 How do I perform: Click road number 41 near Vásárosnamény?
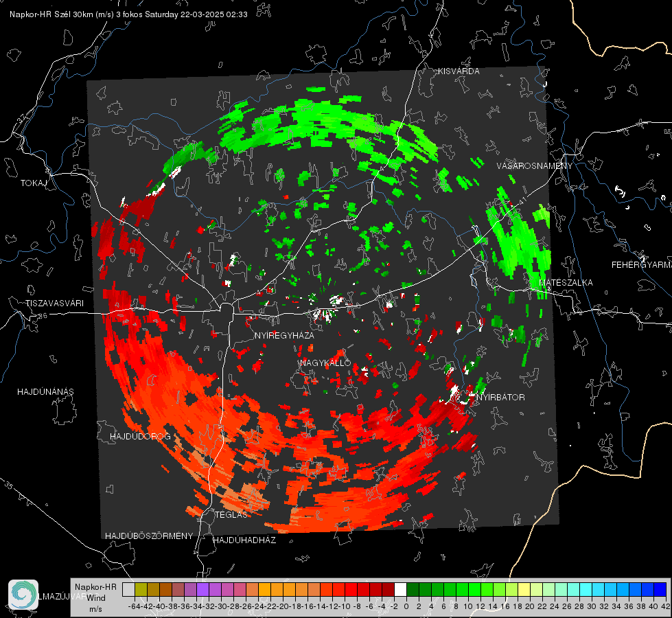522,200
